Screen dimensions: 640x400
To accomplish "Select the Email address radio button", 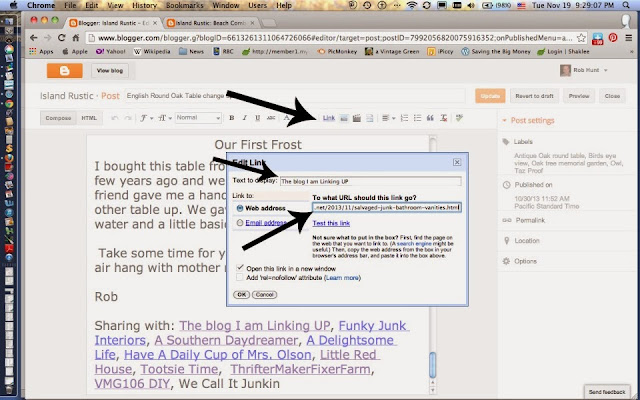I will 240,222.
